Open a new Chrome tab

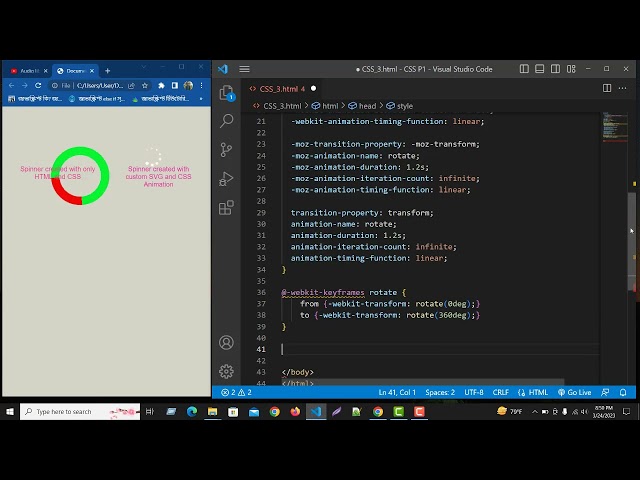107,71
